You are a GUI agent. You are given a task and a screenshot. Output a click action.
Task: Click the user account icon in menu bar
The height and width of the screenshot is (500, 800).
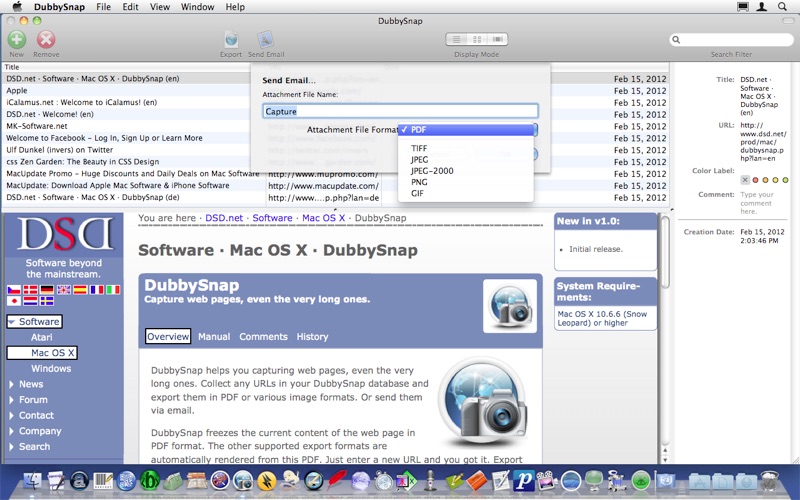pyautogui.click(x=762, y=7)
